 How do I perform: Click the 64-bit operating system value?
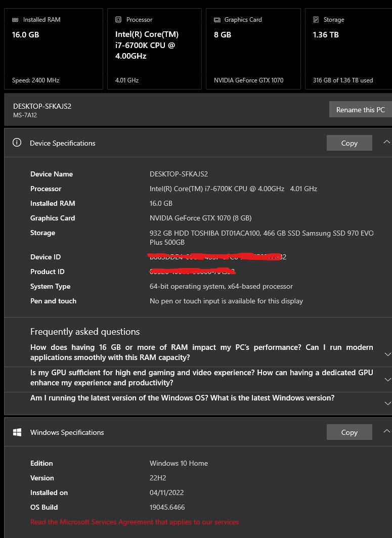221,286
